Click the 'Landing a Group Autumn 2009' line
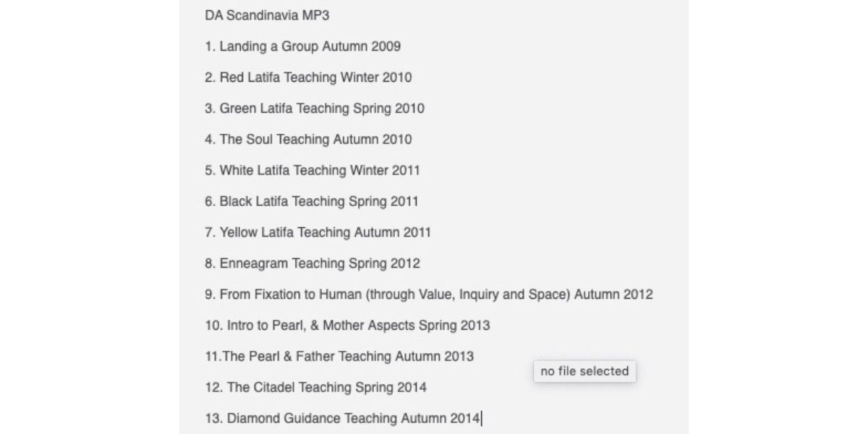This screenshot has height=434, width=868. click(x=310, y=46)
